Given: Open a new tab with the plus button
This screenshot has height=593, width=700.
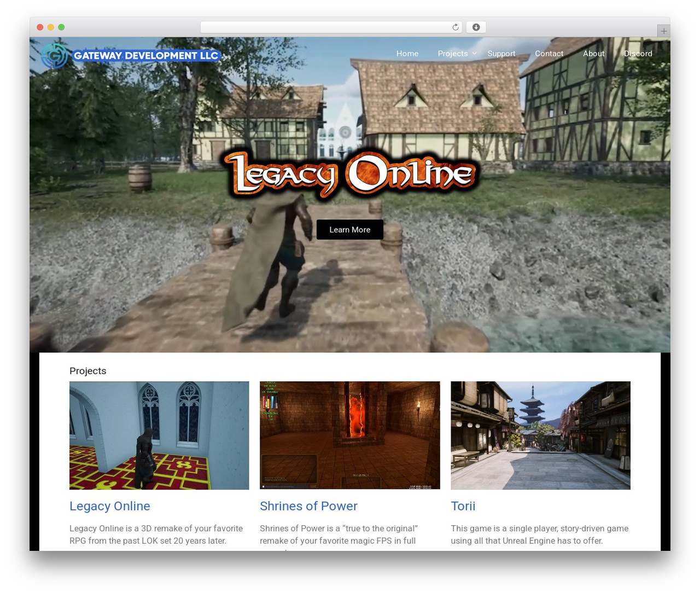Looking at the screenshot, I should point(663,31).
